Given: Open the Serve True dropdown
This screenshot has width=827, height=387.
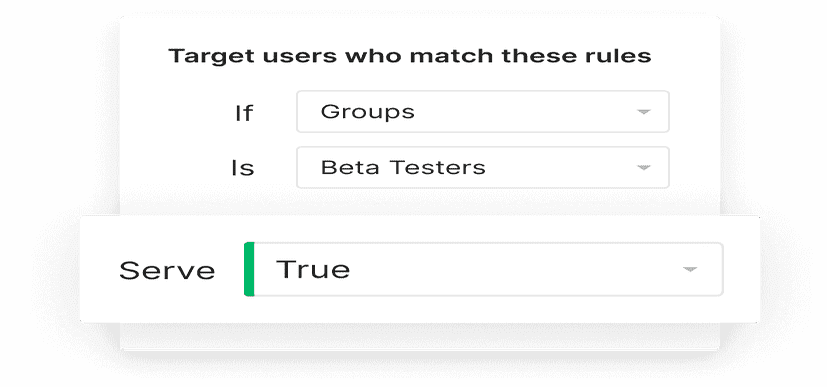Looking at the screenshot, I should [484, 269].
